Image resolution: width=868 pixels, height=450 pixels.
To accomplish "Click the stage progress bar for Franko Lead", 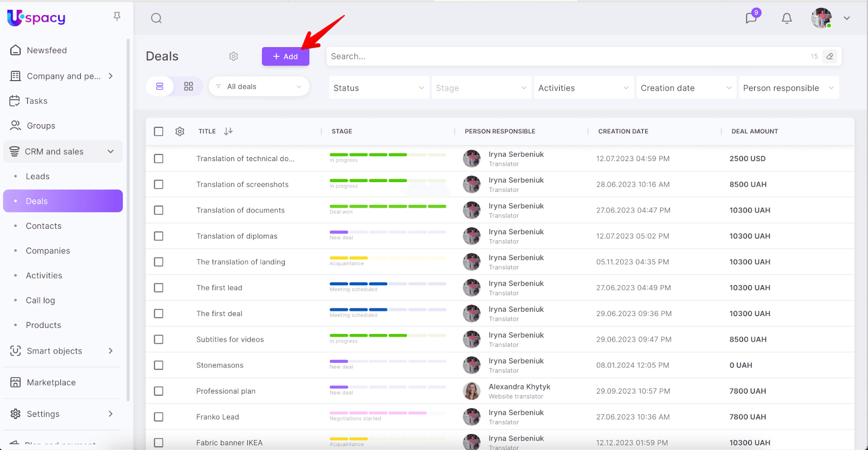I will (387, 413).
